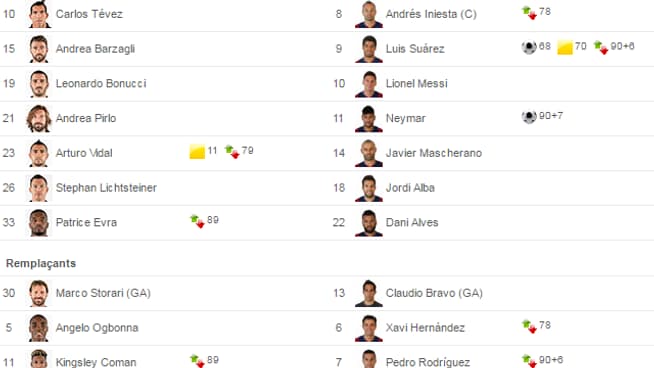Click the Remplaçants section heading
654x368 pixels.
click(41, 263)
